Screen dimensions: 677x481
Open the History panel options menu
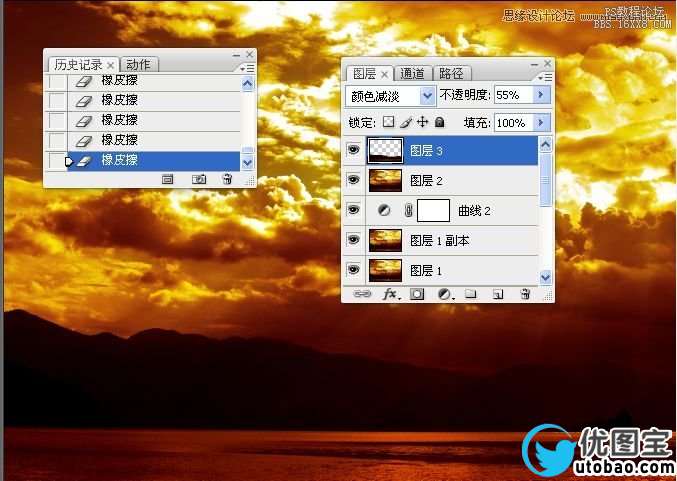248,68
